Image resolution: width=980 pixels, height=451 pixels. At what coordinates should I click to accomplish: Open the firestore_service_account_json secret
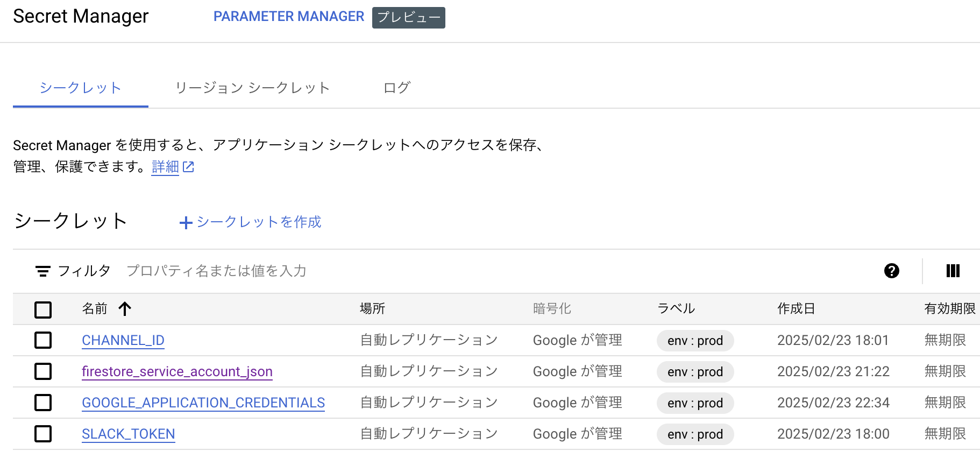[x=177, y=371]
